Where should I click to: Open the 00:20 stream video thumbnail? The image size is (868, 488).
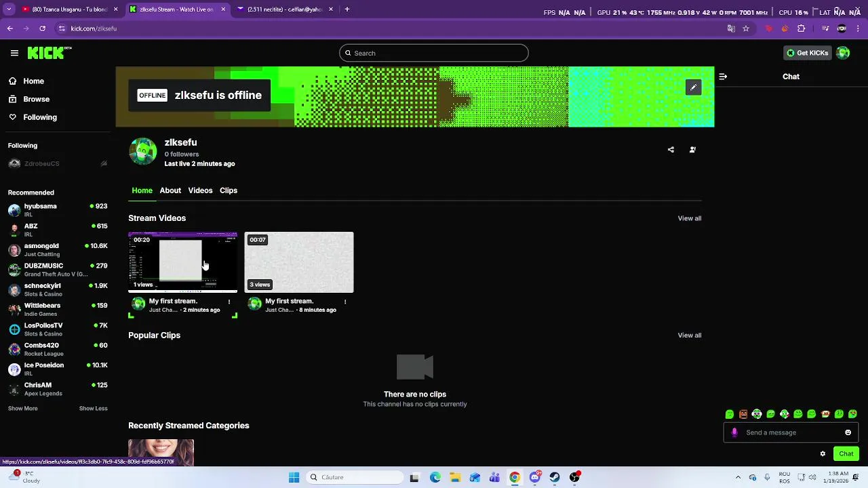tap(183, 262)
